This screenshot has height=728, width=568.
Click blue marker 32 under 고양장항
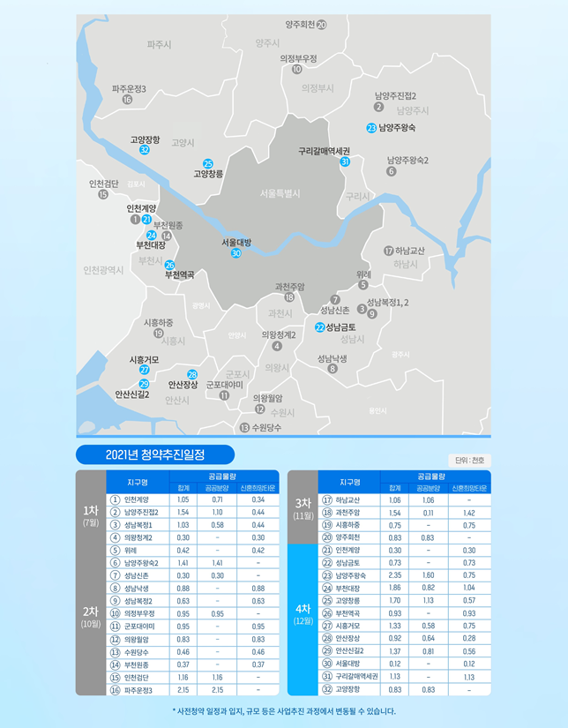point(145,150)
